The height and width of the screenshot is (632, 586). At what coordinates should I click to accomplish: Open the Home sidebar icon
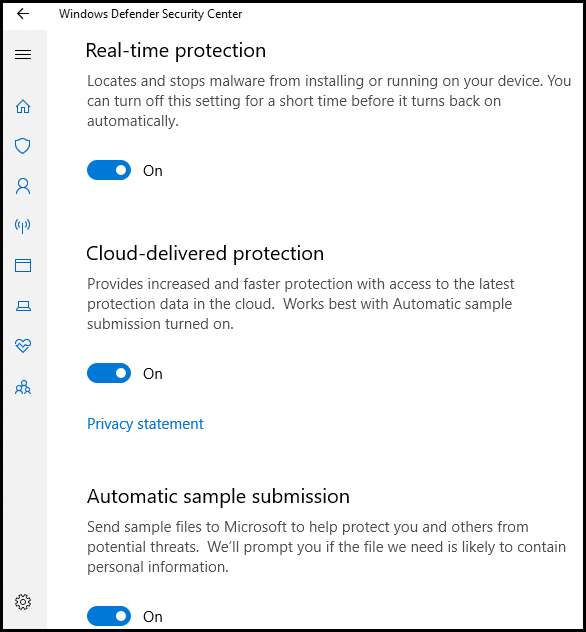pos(23,106)
